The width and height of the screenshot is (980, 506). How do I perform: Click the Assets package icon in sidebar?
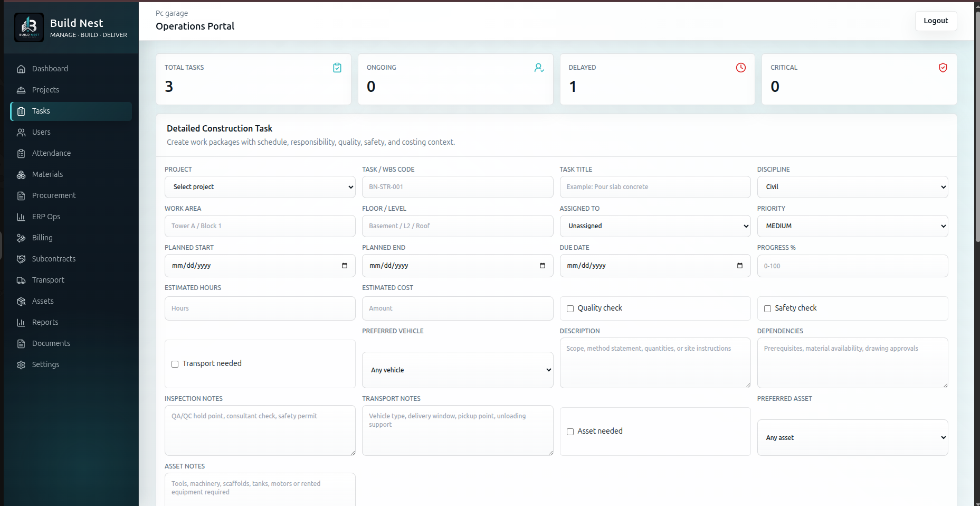pos(21,301)
